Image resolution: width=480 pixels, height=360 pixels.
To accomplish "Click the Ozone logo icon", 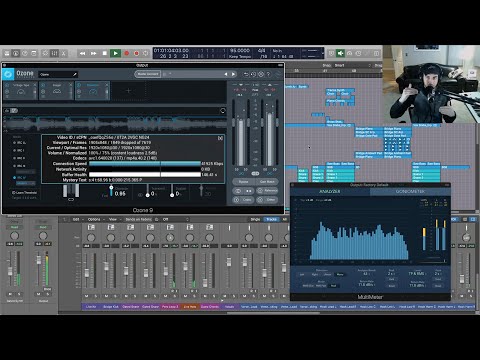I will coord(8,74).
